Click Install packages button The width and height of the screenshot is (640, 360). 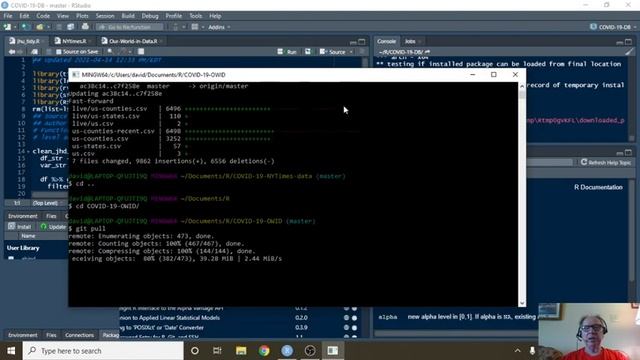(x=20, y=227)
